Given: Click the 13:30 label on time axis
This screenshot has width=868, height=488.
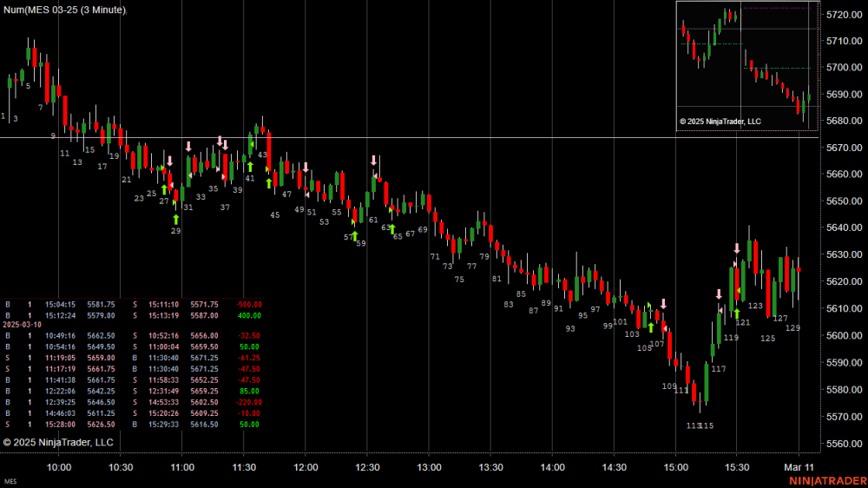Looking at the screenshot, I should (490, 467).
